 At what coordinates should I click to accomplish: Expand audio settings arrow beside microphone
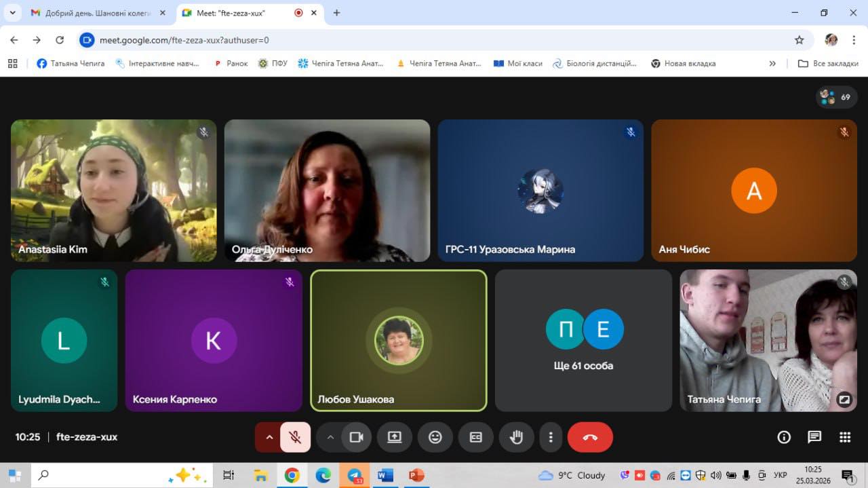coord(269,438)
